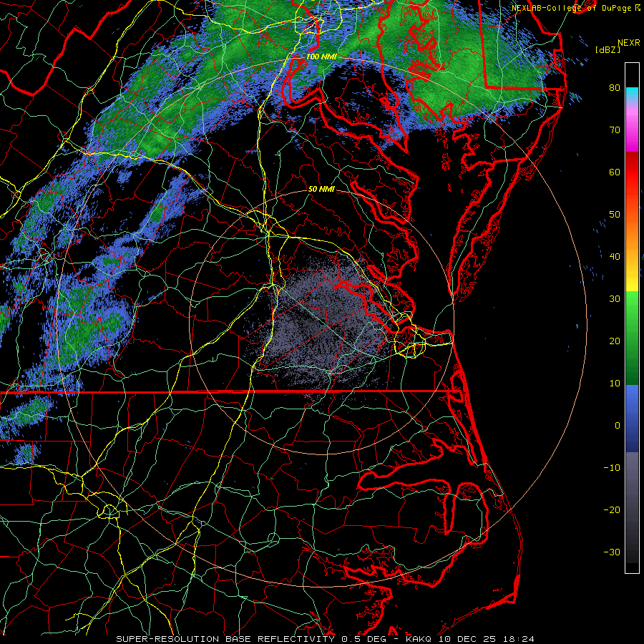The width and height of the screenshot is (644, 644).
Task: Click the positive 20 dBZ scale value
Action: point(615,341)
